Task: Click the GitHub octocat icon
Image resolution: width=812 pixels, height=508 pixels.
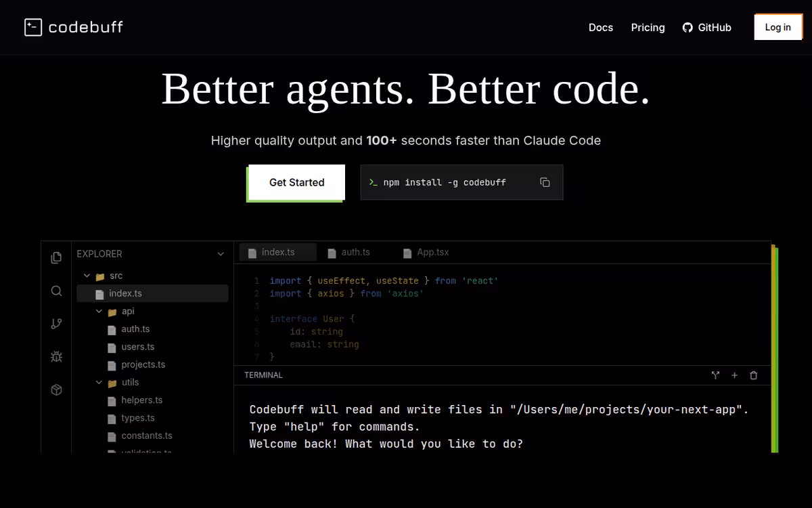Action: pyautogui.click(x=687, y=28)
